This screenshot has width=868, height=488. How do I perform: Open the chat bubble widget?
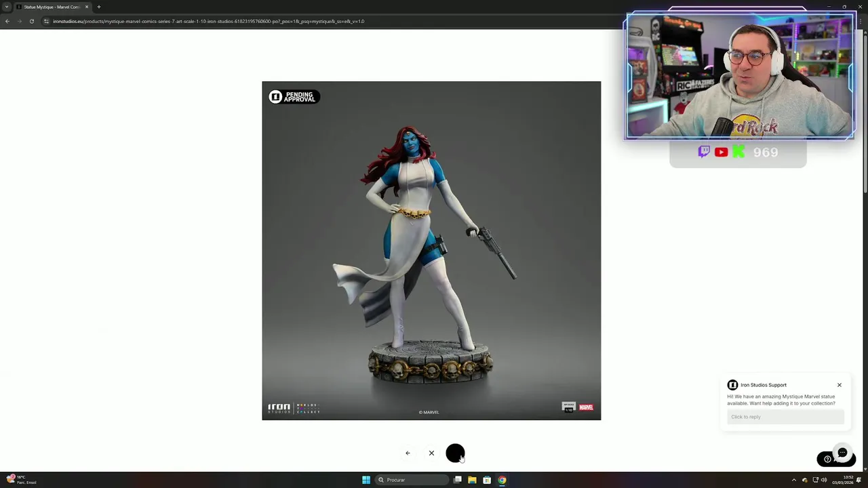(x=842, y=452)
